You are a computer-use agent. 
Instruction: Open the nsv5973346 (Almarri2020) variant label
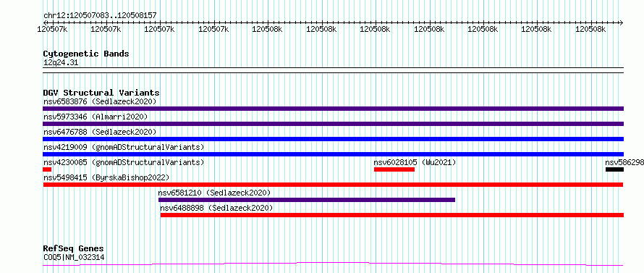pyautogui.click(x=96, y=117)
